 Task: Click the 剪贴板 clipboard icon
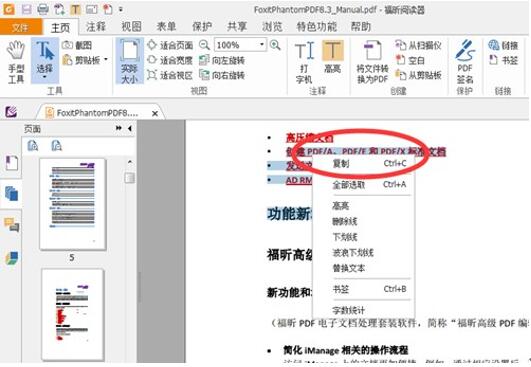(x=67, y=60)
